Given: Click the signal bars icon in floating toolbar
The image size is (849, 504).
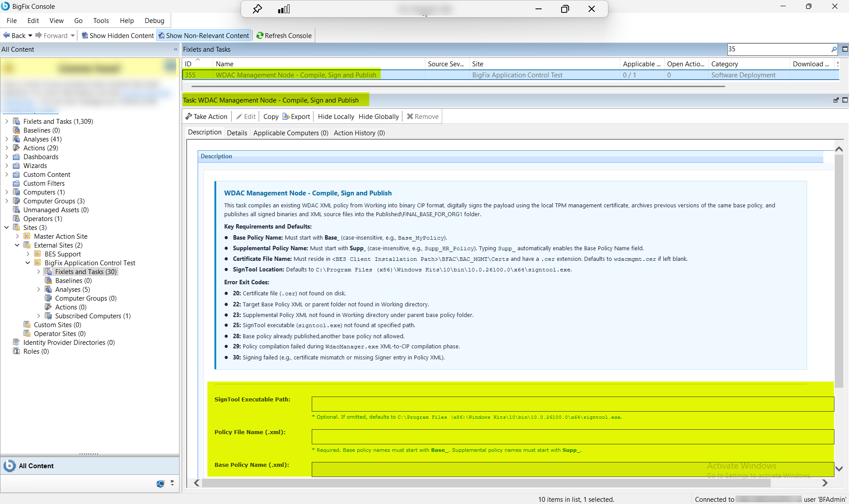Looking at the screenshot, I should (x=284, y=9).
